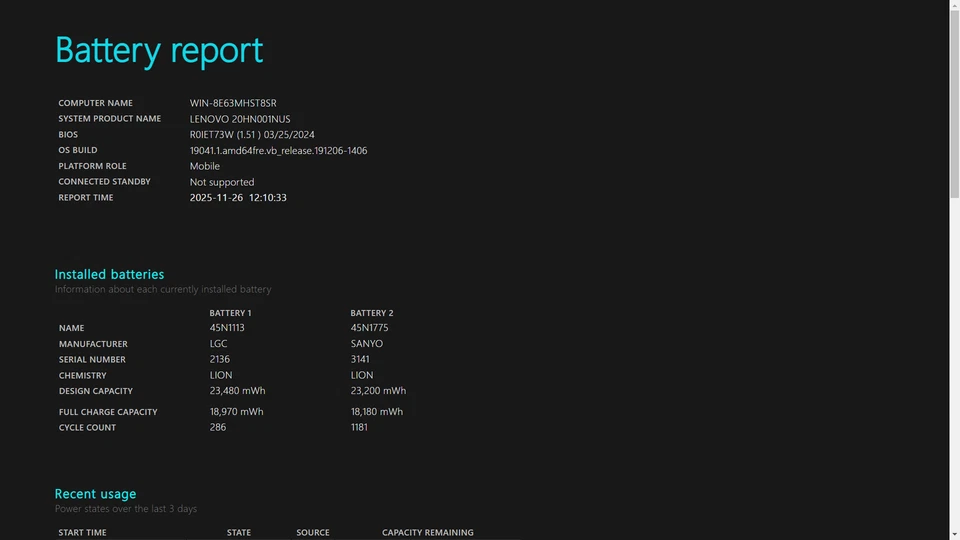Image resolution: width=960 pixels, height=540 pixels.
Task: Click the 'CONNECTED STANDBY' label
Action: click(104, 182)
